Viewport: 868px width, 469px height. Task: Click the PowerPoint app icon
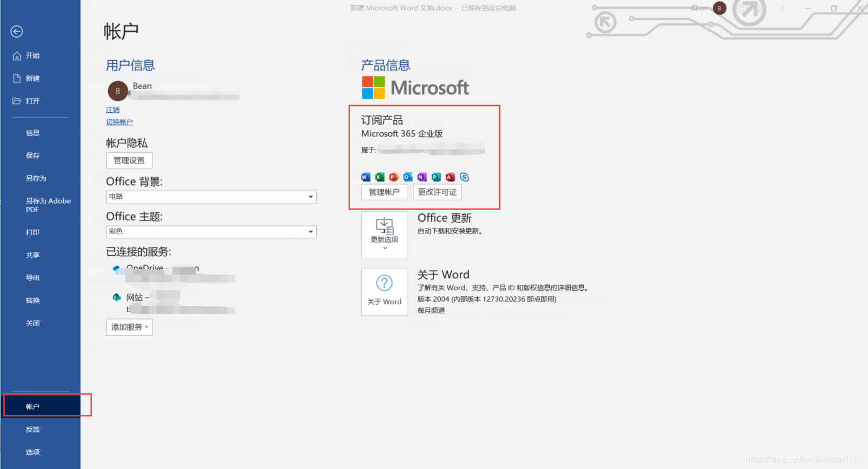[x=394, y=177]
